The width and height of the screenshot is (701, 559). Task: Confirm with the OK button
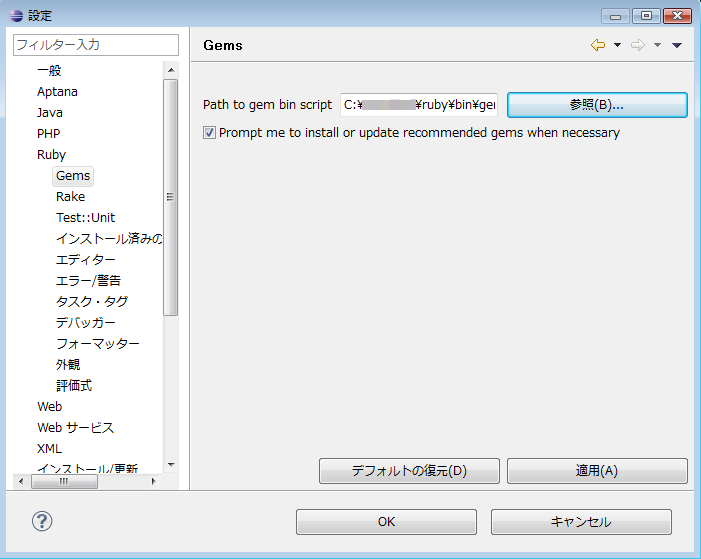pos(386,522)
